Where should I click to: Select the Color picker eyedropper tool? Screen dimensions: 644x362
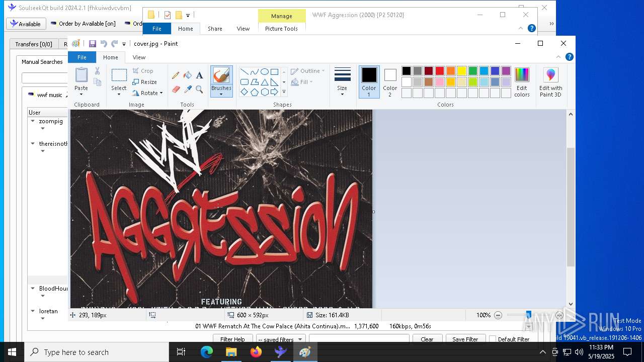[188, 89]
